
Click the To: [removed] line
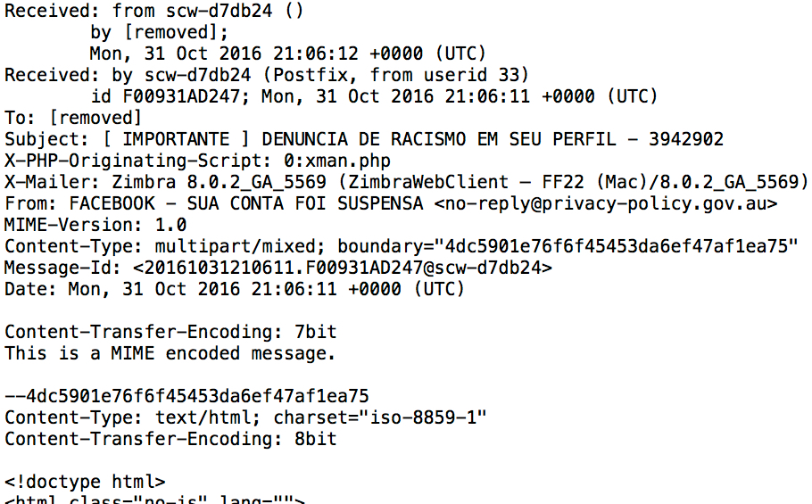73,118
